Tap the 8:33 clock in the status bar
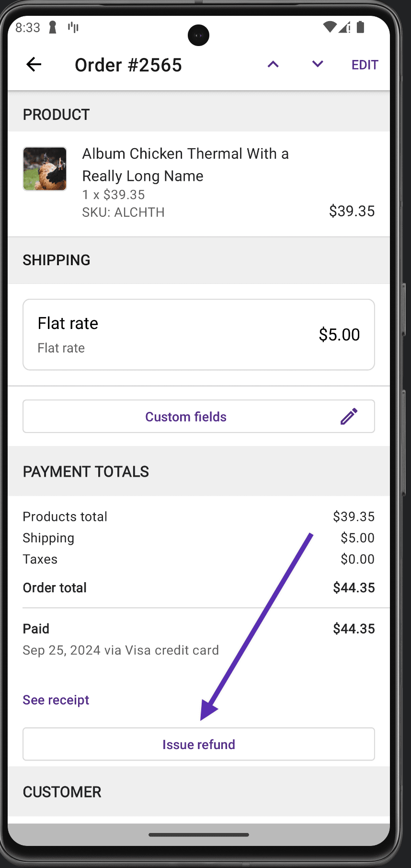The width and height of the screenshot is (411, 868). (28, 27)
